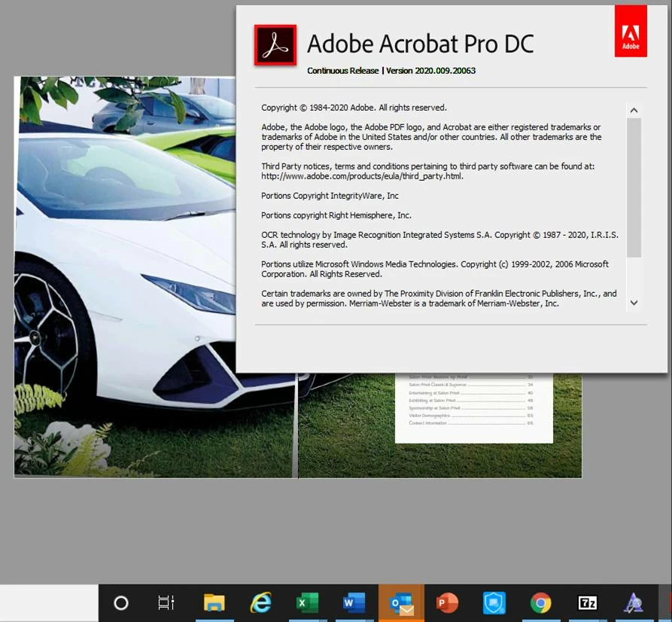Image resolution: width=672 pixels, height=622 pixels.
Task: Click the Copyright 1984-2020 Adobe line
Action: [x=354, y=108]
